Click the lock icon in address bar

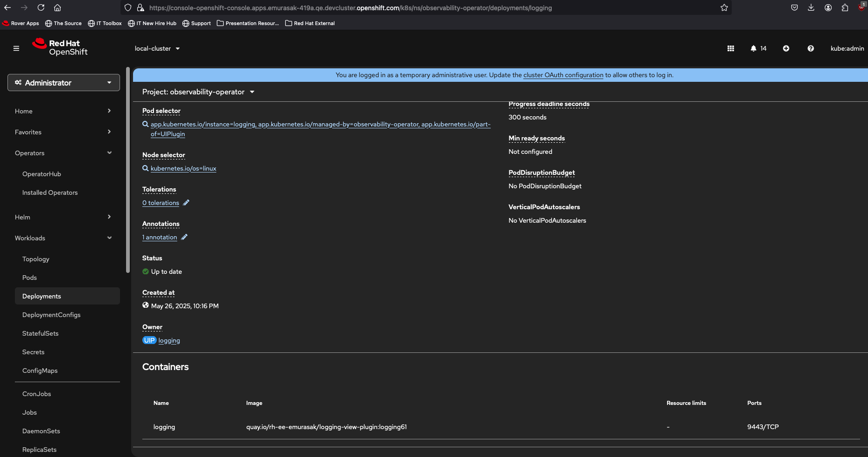click(140, 8)
